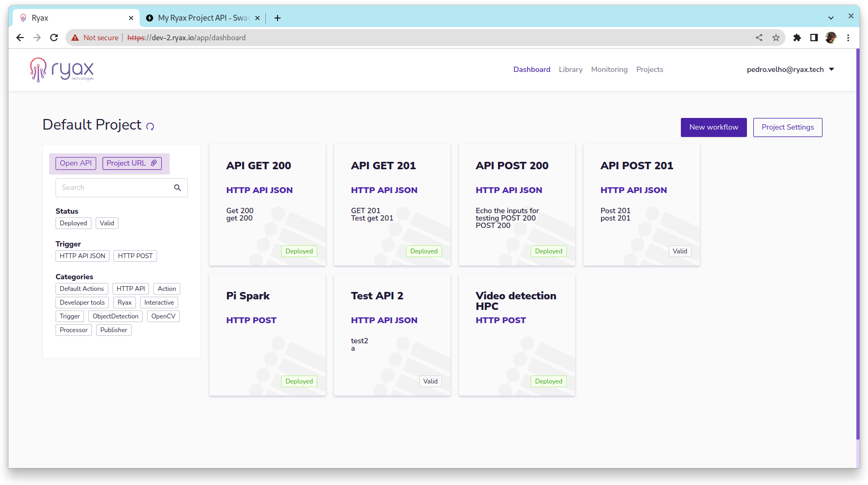
Task: Click the refresh icon beside Default Project
Action: (150, 126)
